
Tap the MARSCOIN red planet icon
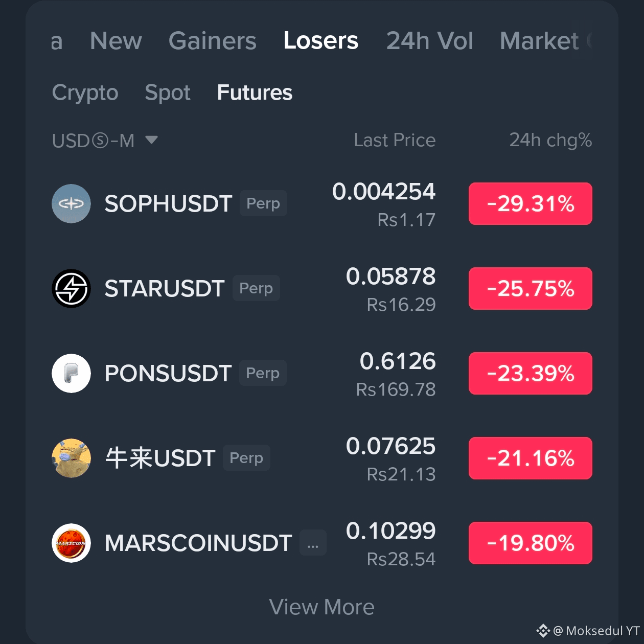(71, 543)
